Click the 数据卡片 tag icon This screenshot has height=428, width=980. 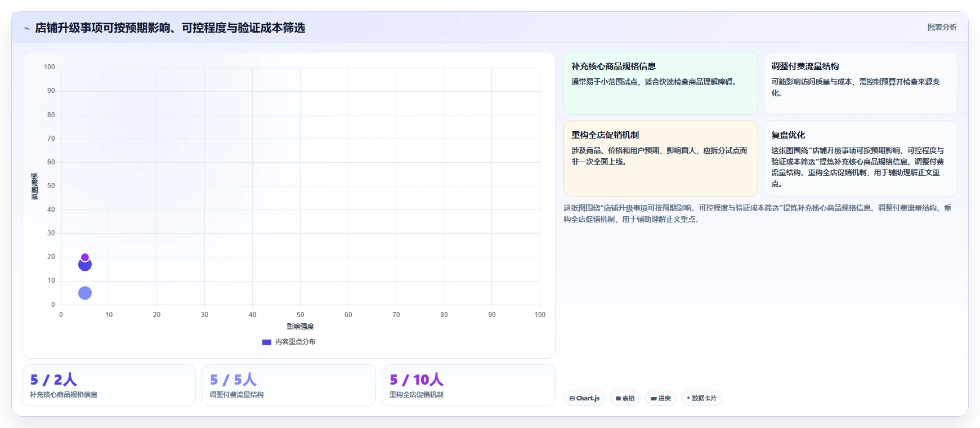[688, 398]
